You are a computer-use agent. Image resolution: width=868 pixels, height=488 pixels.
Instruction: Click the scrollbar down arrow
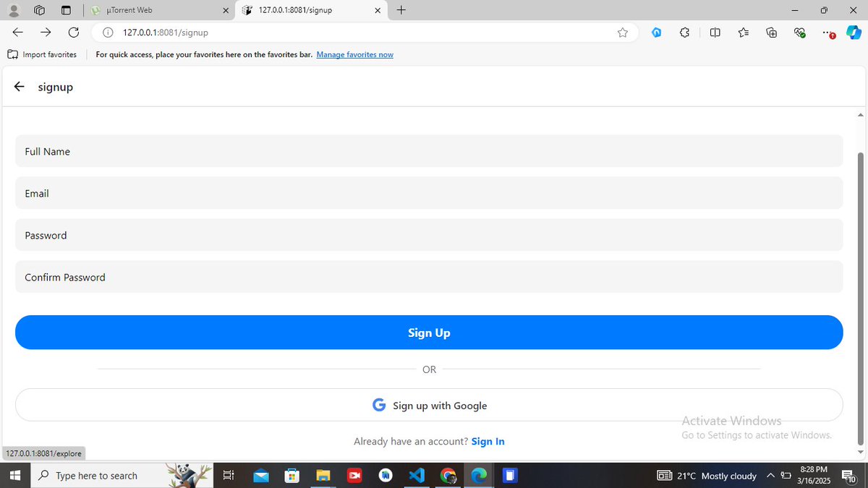(861, 453)
